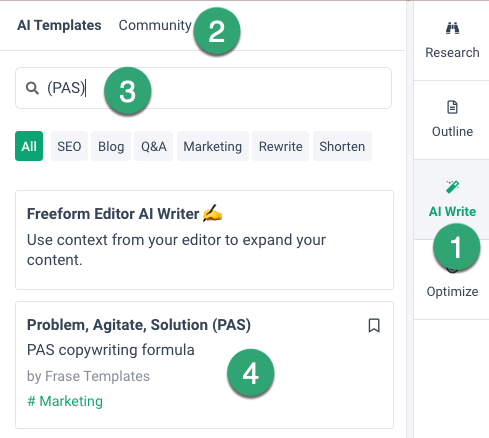Filter templates by SEO
The width and height of the screenshot is (489, 438).
tap(69, 146)
